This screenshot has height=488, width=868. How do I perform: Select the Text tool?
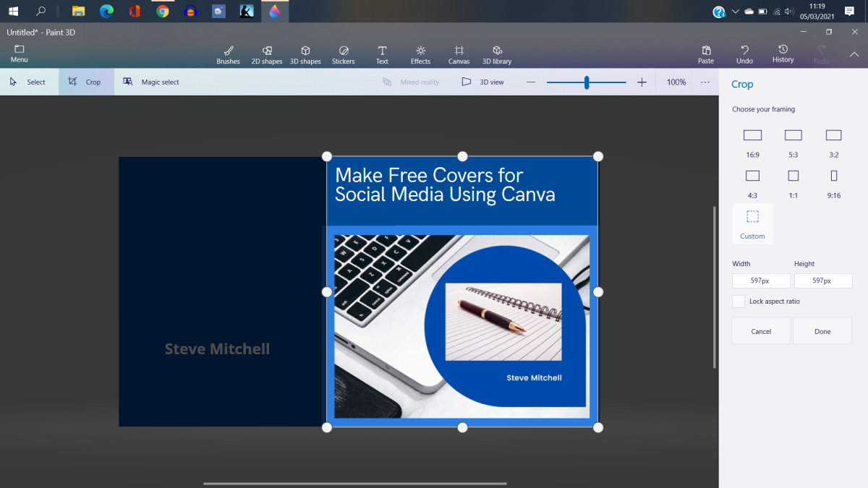click(x=382, y=53)
